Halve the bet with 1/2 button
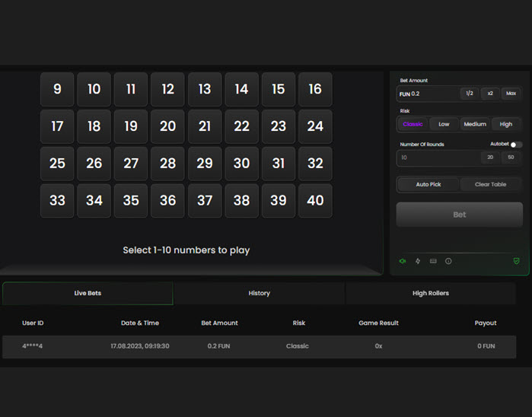Viewport: 532px width, 417px height. pyautogui.click(x=470, y=94)
